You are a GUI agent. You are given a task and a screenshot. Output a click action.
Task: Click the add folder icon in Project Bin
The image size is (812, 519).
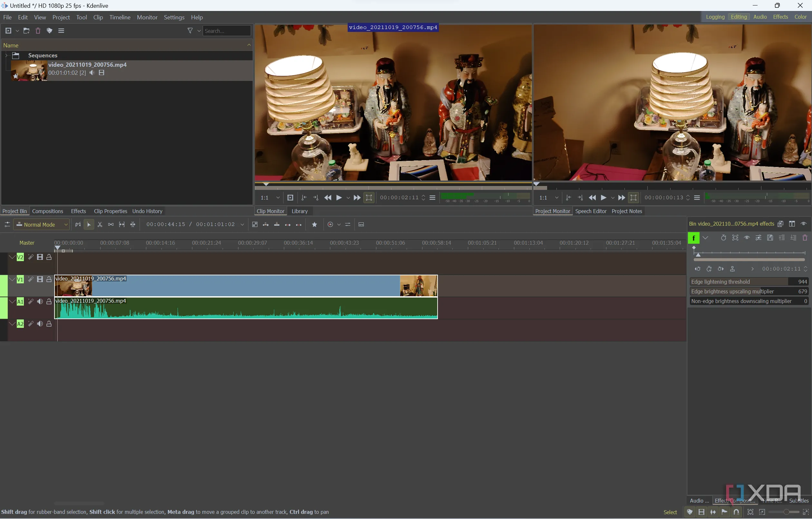[x=26, y=31]
